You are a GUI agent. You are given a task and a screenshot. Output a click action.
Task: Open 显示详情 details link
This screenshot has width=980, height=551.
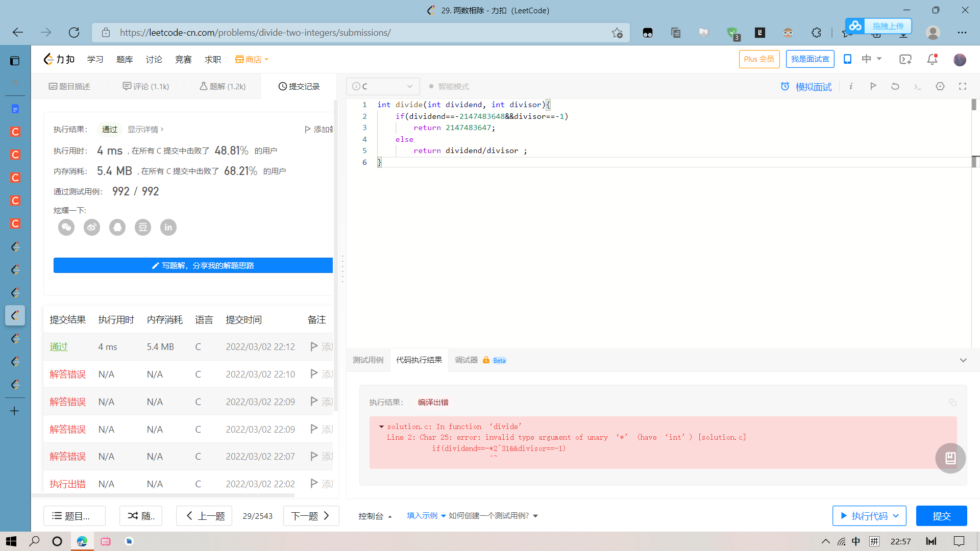145,130
